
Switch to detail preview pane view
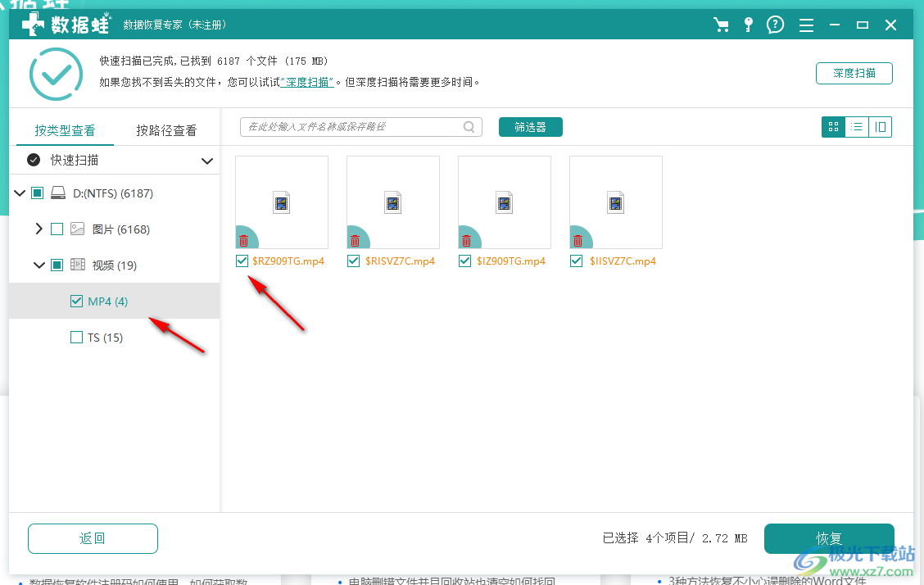click(881, 127)
